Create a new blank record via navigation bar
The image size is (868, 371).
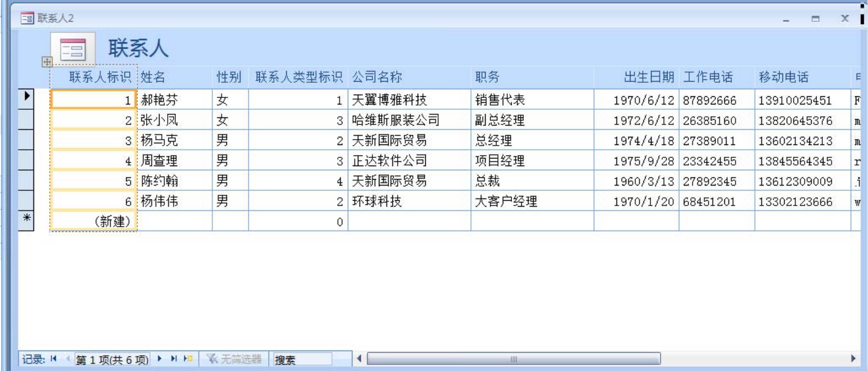188,359
